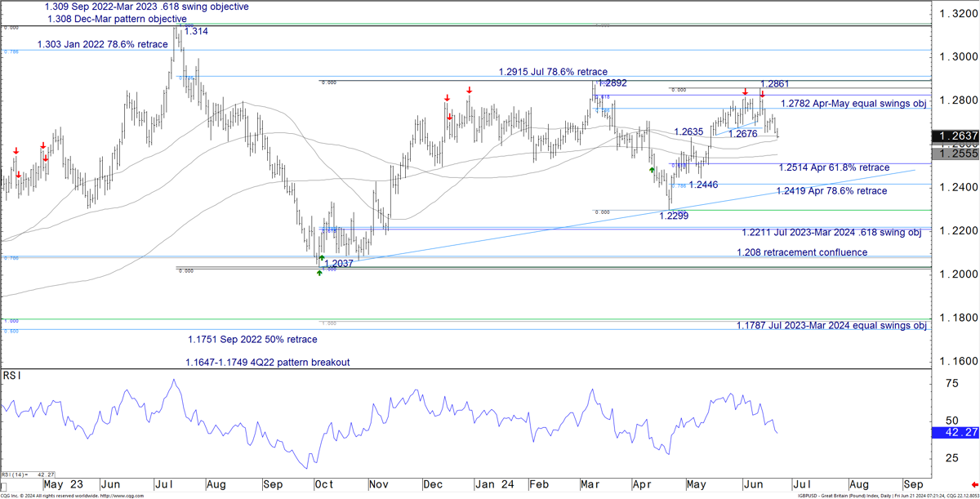Click the 1.2635 price label on the chart
The width and height of the screenshot is (980, 499).
[x=689, y=131]
